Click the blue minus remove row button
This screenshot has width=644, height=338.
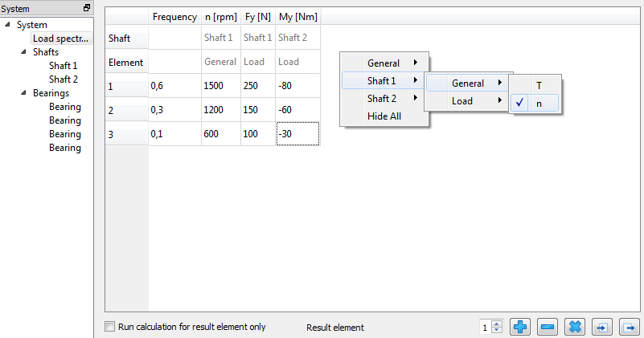548,327
